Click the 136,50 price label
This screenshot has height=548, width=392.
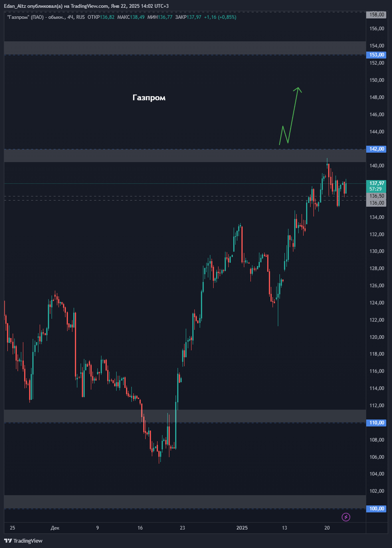coord(377,196)
